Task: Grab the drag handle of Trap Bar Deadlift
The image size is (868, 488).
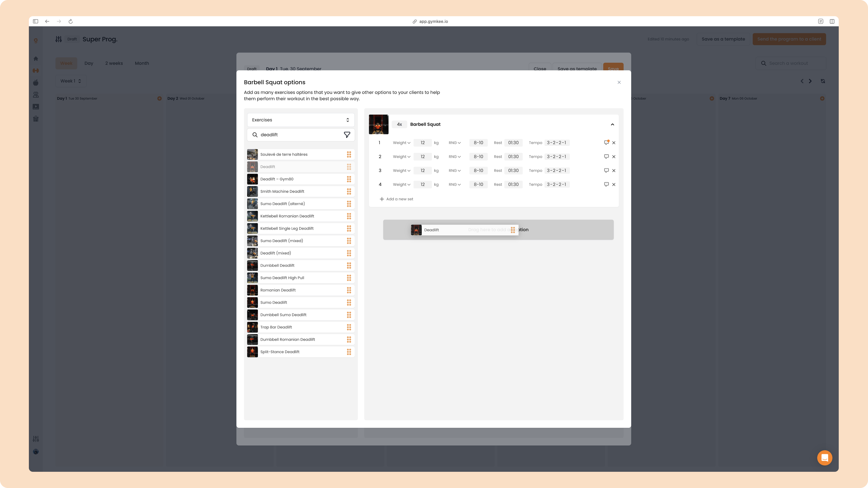Action: point(349,327)
